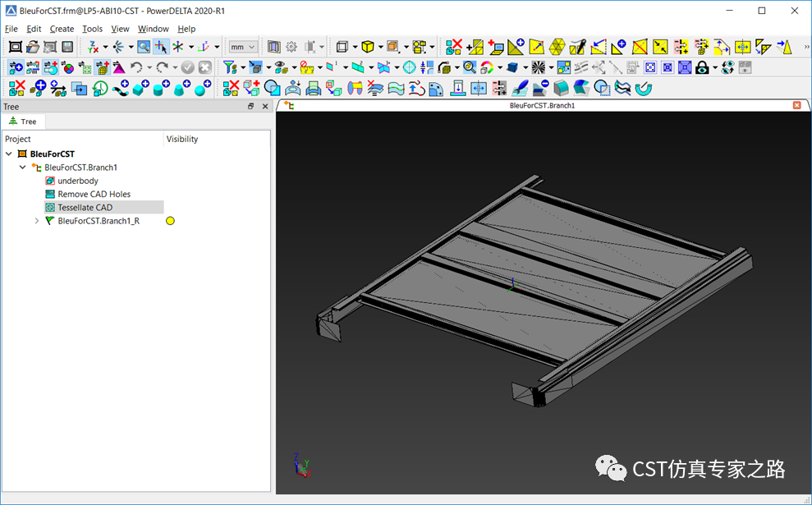This screenshot has width=812, height=505.
Task: Open the mm units dropdown
Action: pyautogui.click(x=243, y=47)
